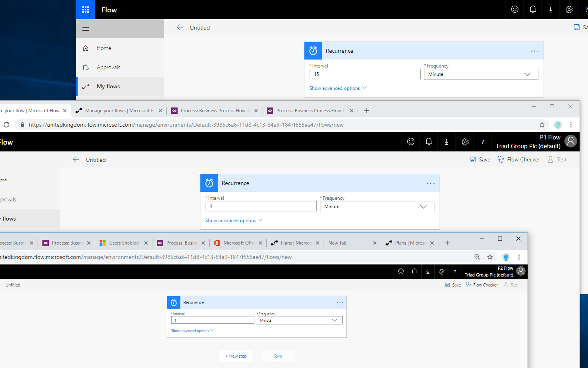Click the feedback smiley in the P1 Flow window

[411, 141]
